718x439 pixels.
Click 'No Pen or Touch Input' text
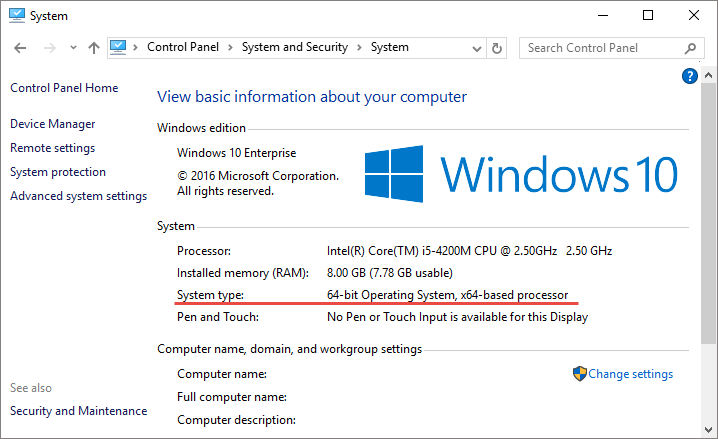(457, 317)
